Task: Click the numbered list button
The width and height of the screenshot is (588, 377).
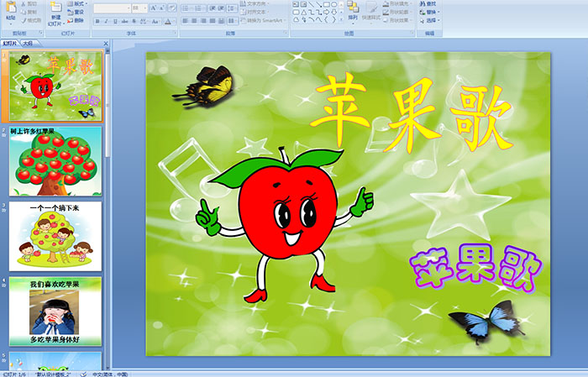Action: click(x=200, y=8)
